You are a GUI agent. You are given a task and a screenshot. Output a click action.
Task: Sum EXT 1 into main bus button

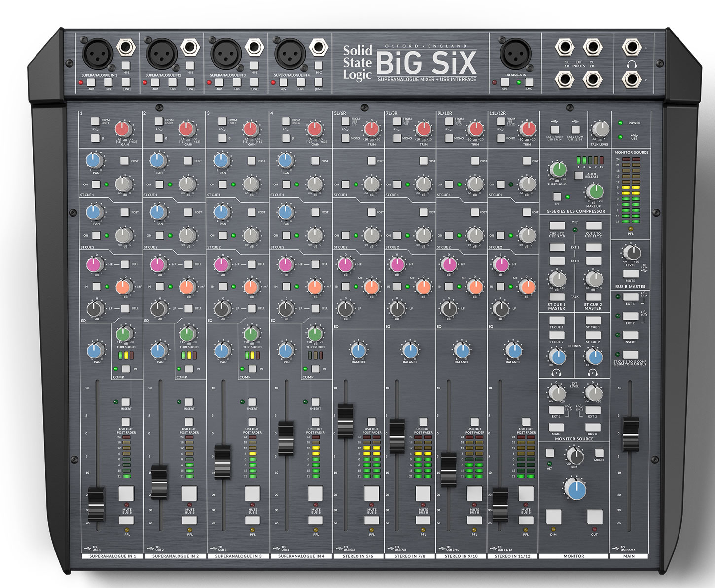[x=631, y=297]
